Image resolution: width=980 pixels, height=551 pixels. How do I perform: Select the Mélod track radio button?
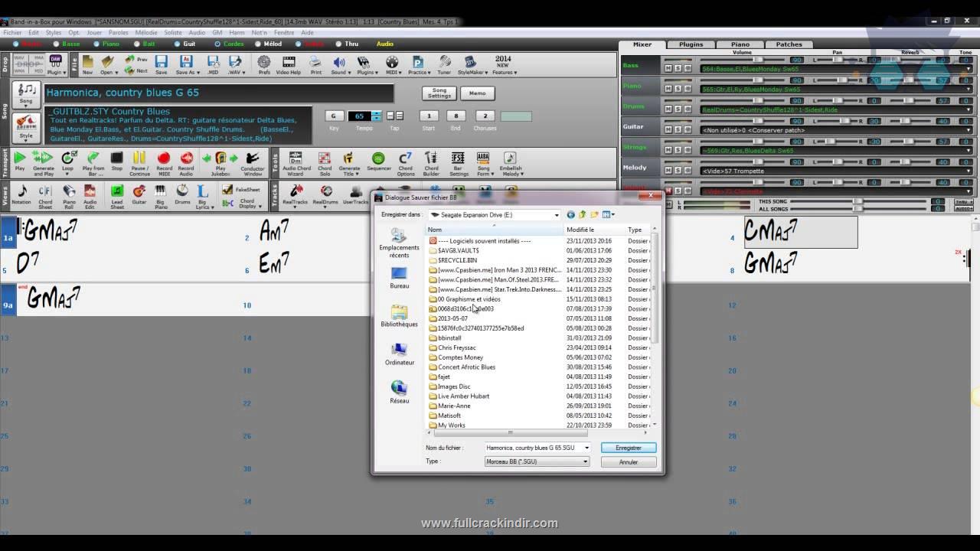tap(256, 44)
